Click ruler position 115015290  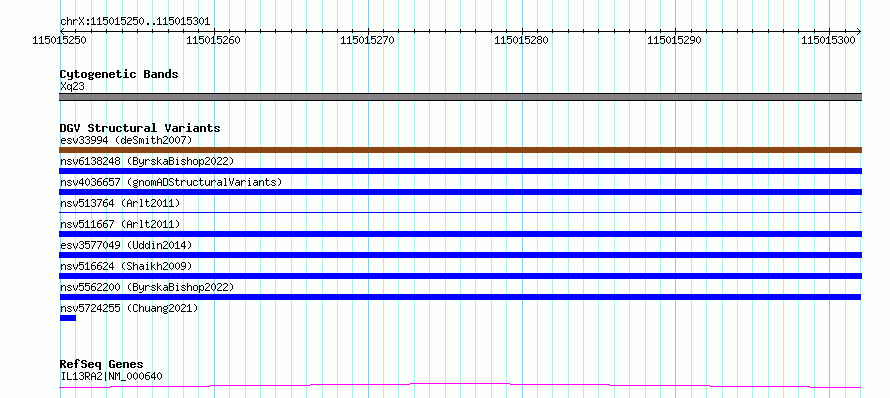coord(675,40)
